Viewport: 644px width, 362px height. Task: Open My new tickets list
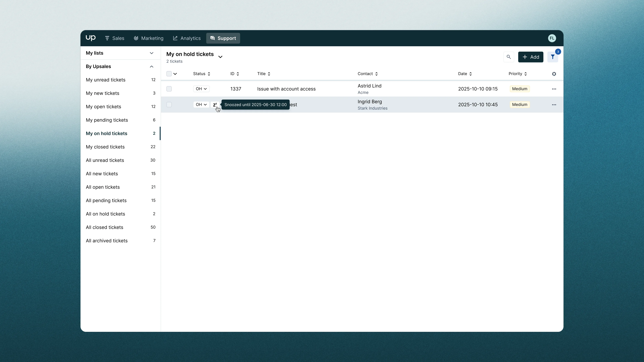pyautogui.click(x=120, y=93)
